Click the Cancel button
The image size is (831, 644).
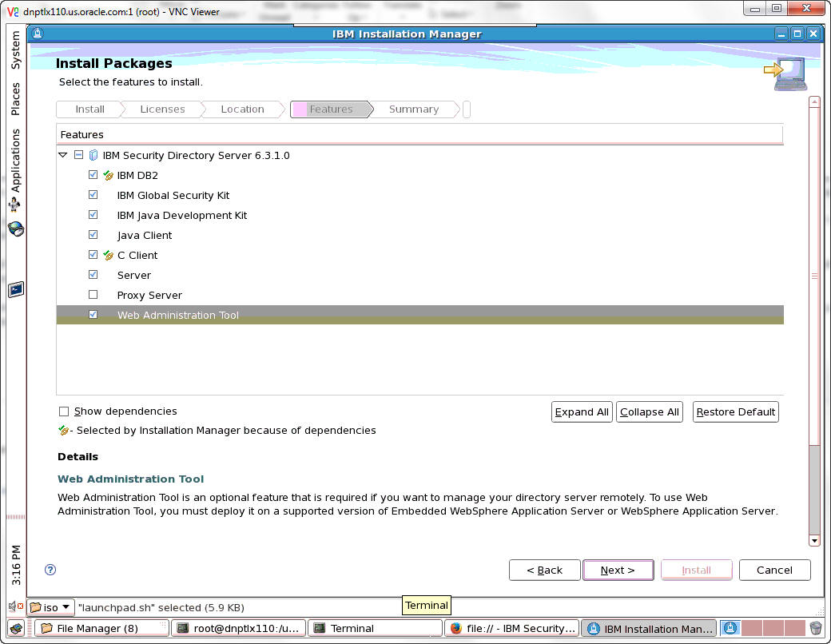click(x=775, y=570)
